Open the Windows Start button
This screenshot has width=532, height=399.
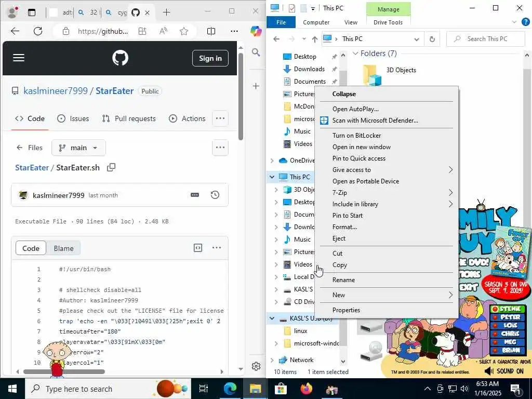tap(12, 389)
